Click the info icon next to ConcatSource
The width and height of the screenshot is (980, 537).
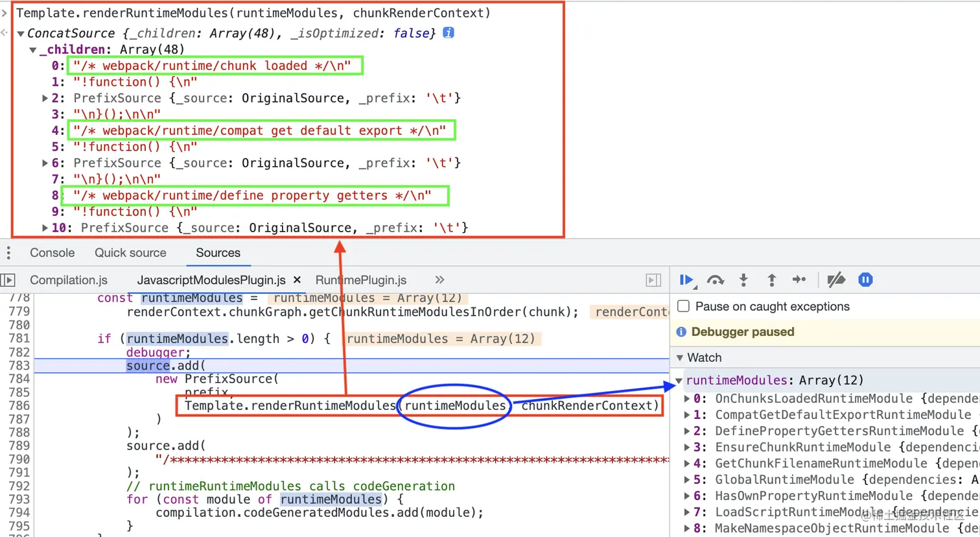[448, 32]
